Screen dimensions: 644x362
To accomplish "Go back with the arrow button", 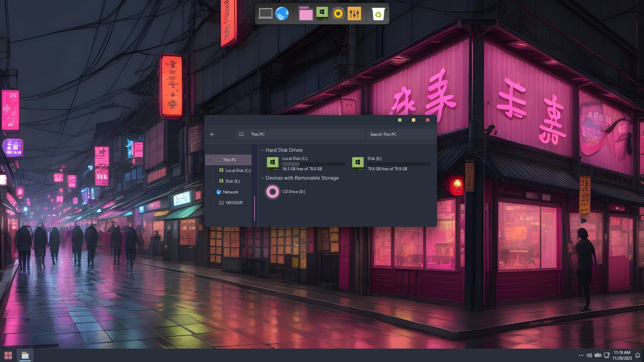I will pyautogui.click(x=212, y=134).
